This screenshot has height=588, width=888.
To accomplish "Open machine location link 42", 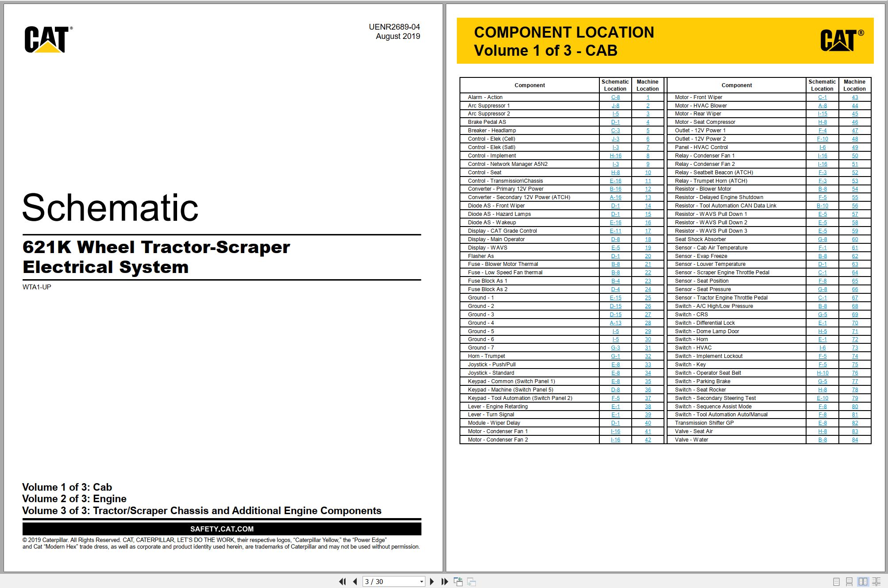I will [648, 440].
